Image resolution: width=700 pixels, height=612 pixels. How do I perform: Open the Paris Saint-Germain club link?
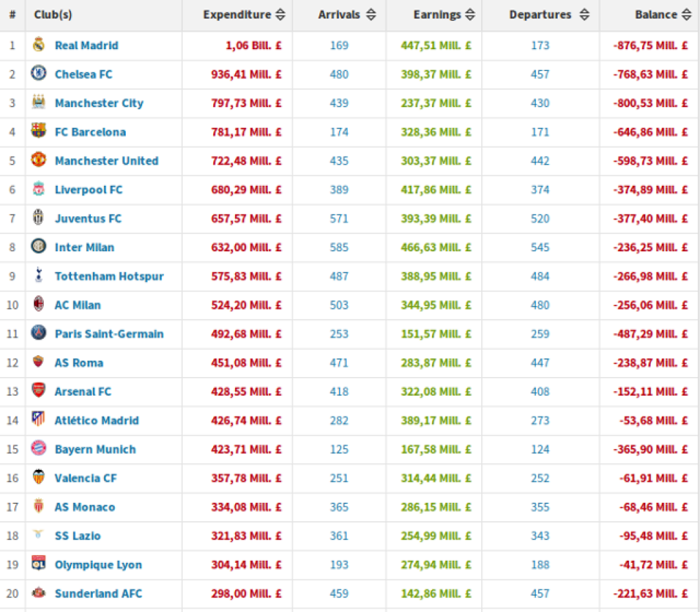(x=109, y=333)
